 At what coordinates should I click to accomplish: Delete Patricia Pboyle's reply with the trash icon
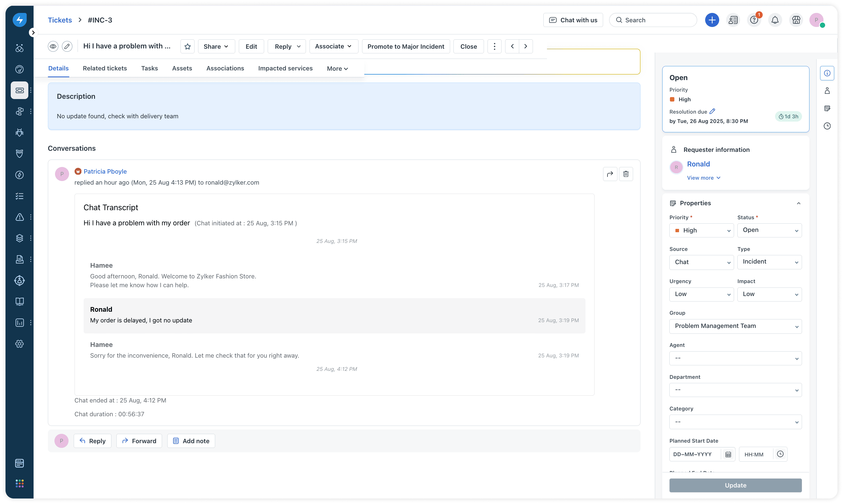click(626, 174)
